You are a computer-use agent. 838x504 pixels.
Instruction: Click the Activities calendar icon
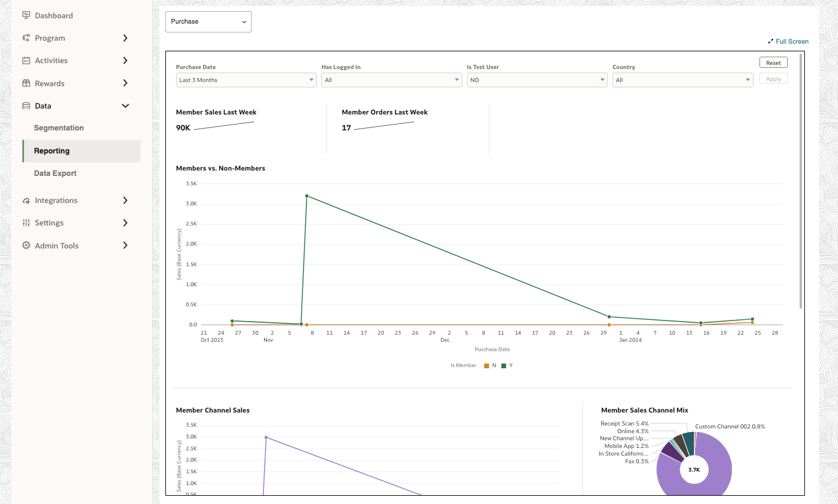pyautogui.click(x=26, y=60)
